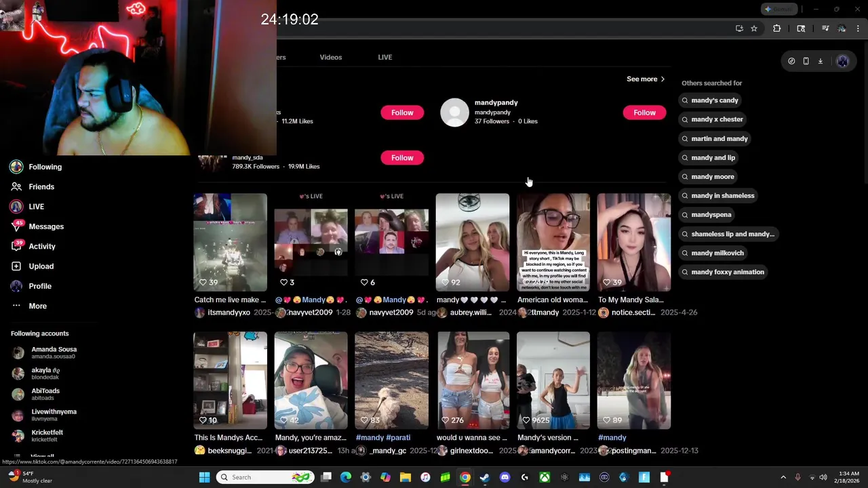868x488 pixels.
Task: Follow the mandypandy account
Action: [644, 113]
